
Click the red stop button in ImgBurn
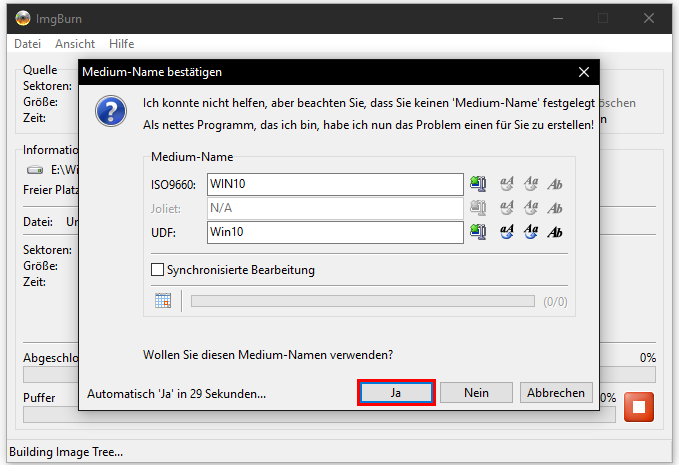tap(639, 407)
